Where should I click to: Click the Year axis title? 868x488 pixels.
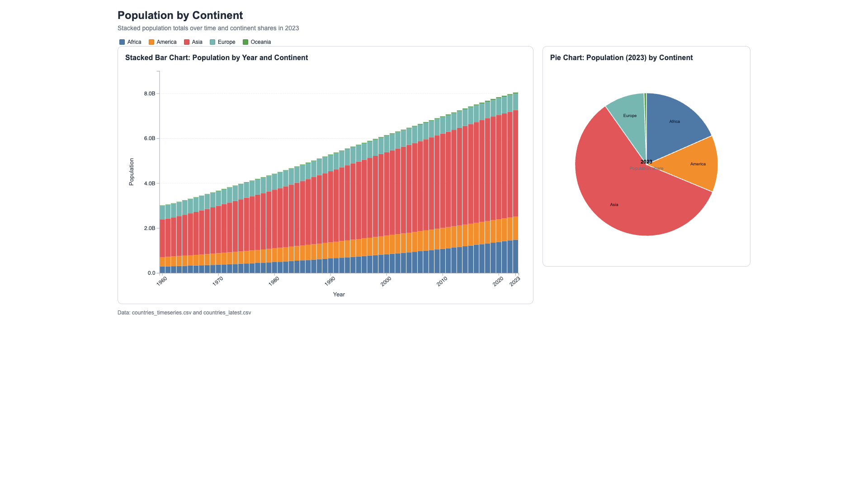(339, 295)
